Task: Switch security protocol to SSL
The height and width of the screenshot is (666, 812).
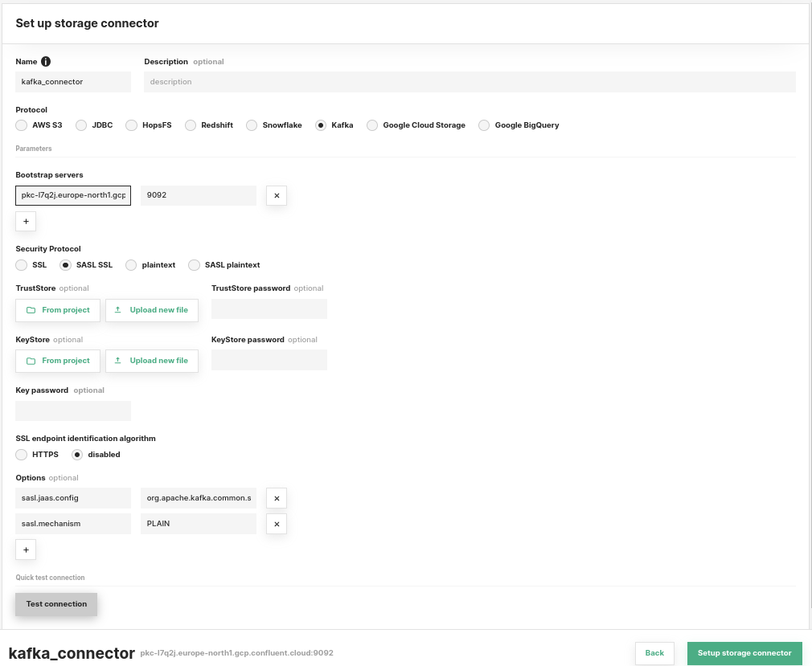Action: pos(22,265)
